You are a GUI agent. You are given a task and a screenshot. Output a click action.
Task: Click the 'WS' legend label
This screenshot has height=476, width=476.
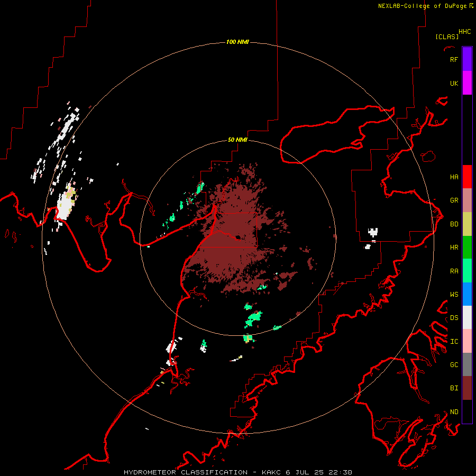[x=454, y=295]
